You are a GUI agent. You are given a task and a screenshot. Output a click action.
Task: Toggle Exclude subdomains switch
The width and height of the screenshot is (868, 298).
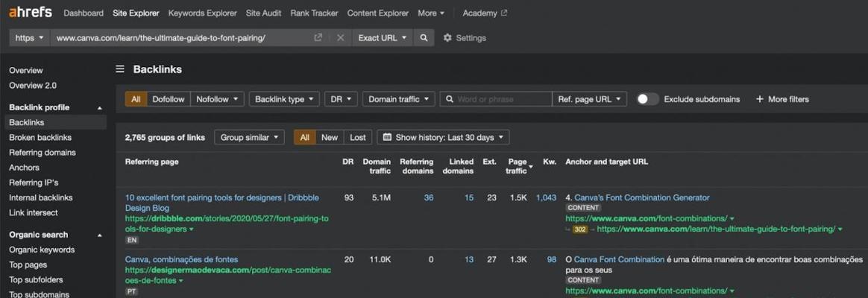(x=647, y=99)
